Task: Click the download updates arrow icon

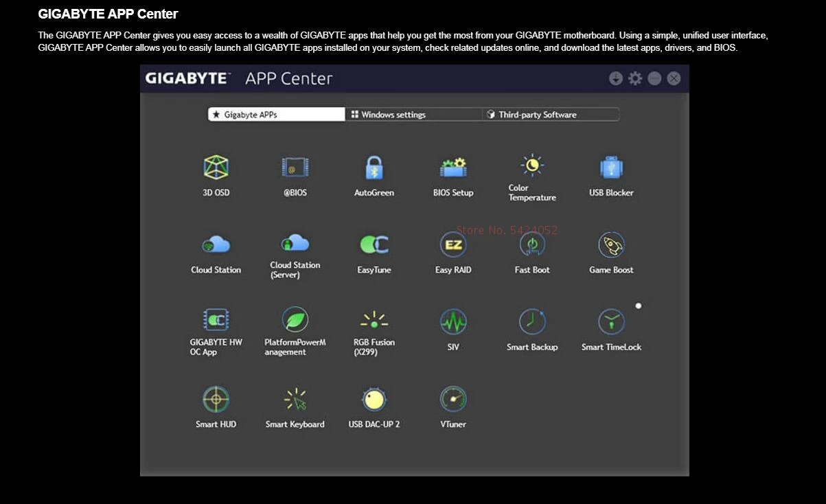Action: (x=616, y=78)
